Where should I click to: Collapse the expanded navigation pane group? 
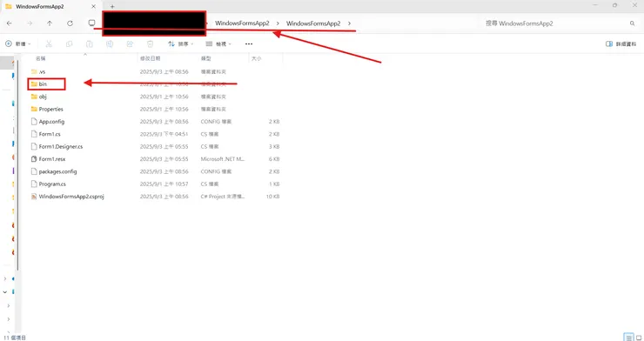(5, 291)
